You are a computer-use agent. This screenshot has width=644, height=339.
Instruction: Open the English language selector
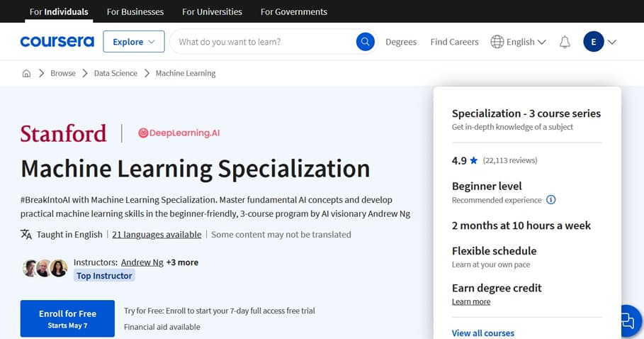tap(519, 42)
